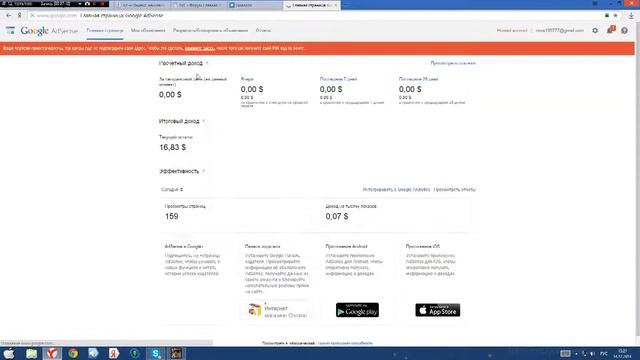Image resolution: width=640 pixels, height=360 pixels.
Task: Click the blue document taskbar icon
Action: click(x=93, y=353)
